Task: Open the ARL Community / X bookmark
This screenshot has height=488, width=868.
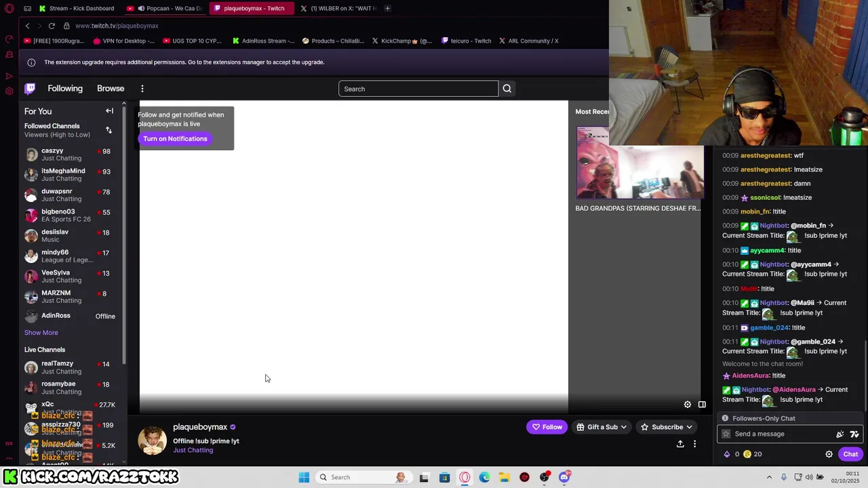Action: click(x=528, y=41)
